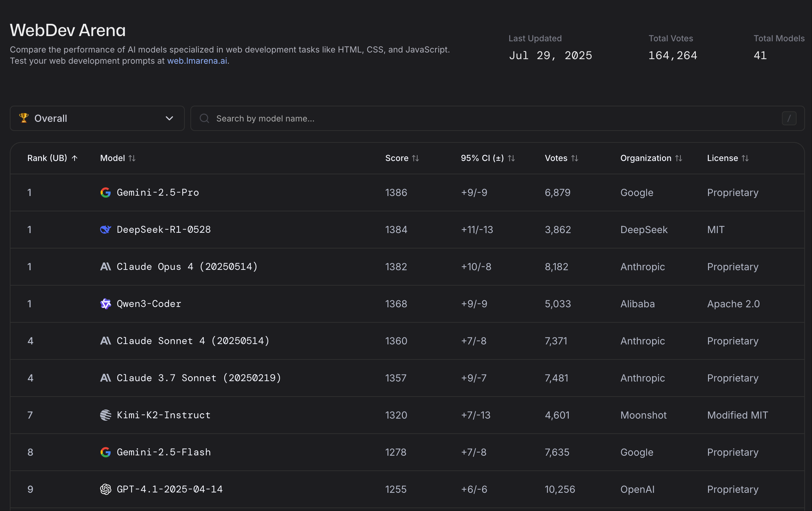Click the Last Updated date Jul 29, 2025
This screenshot has height=511, width=812.
click(x=551, y=55)
